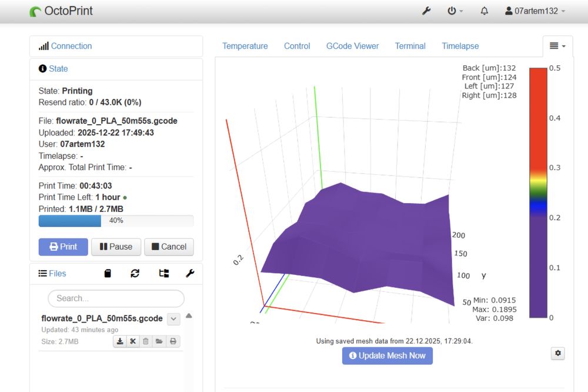Screen dimensions: 588x392
Task: Click the open folder icon for the gcode file
Action: pos(159,341)
